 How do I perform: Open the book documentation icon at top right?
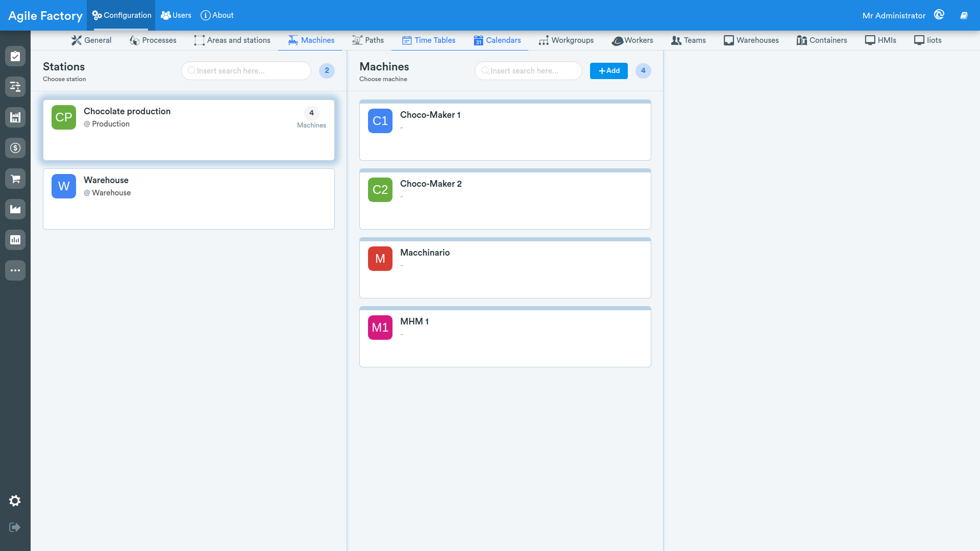click(964, 15)
